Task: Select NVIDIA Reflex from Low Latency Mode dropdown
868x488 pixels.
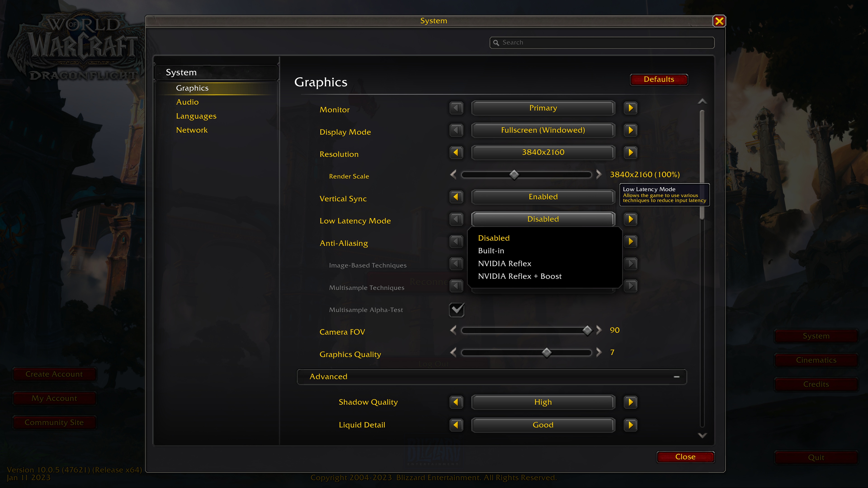Action: tap(505, 263)
